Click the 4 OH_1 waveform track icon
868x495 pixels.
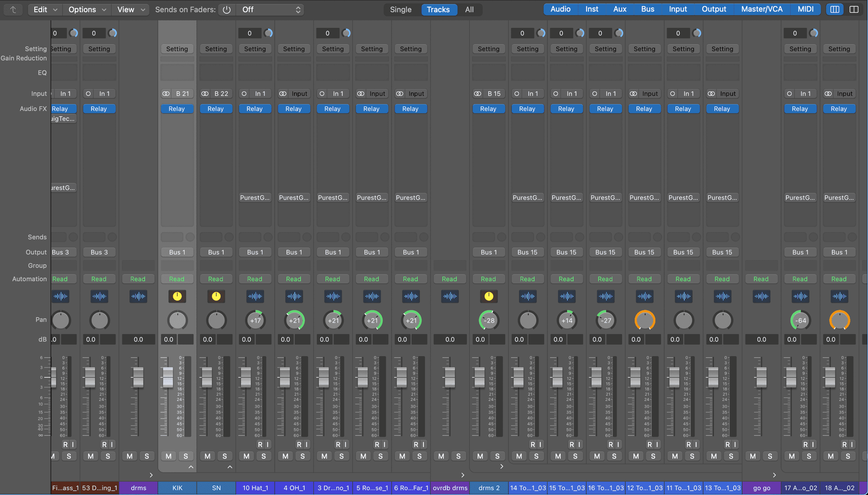(x=294, y=296)
